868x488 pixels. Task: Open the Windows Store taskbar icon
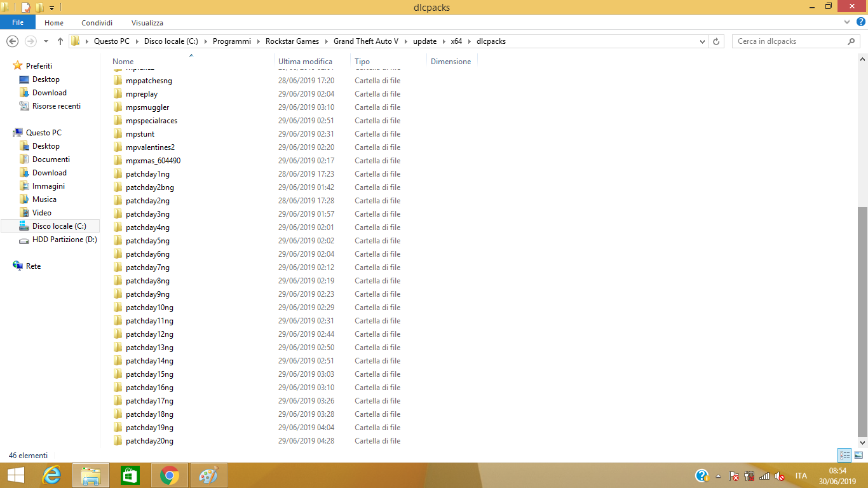(x=130, y=475)
